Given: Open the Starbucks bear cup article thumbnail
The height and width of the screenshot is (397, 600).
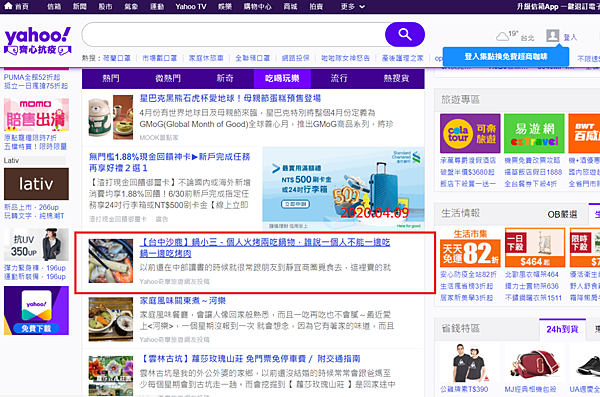Looking at the screenshot, I should (111, 118).
